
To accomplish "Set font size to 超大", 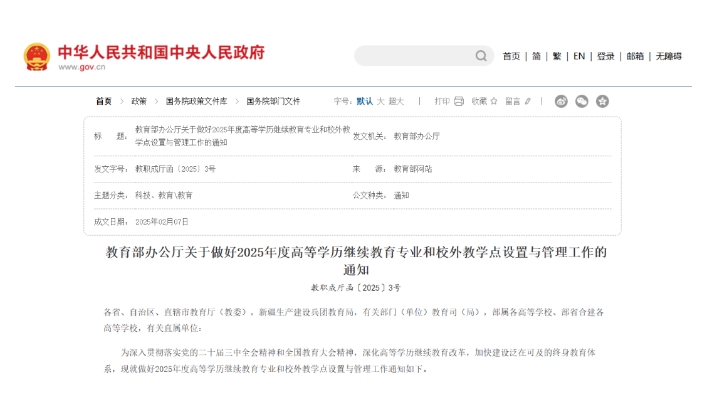I will click(x=396, y=101).
